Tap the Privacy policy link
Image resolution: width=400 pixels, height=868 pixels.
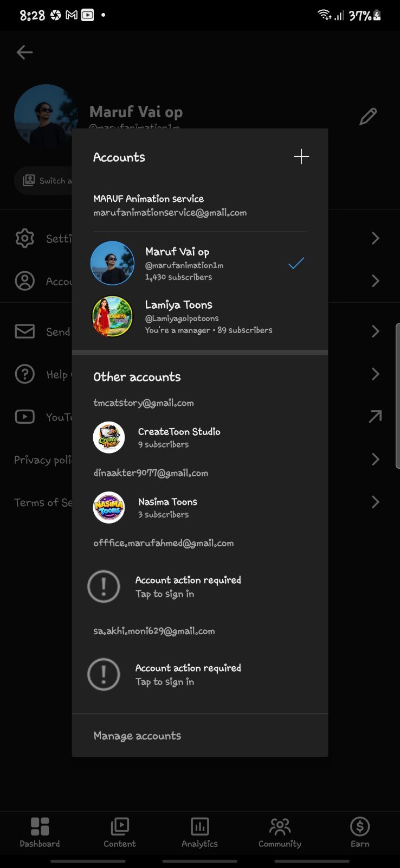(x=43, y=460)
